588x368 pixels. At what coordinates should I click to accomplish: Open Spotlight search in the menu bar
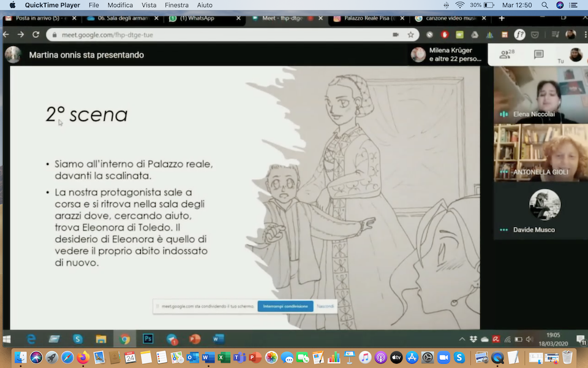pyautogui.click(x=545, y=5)
